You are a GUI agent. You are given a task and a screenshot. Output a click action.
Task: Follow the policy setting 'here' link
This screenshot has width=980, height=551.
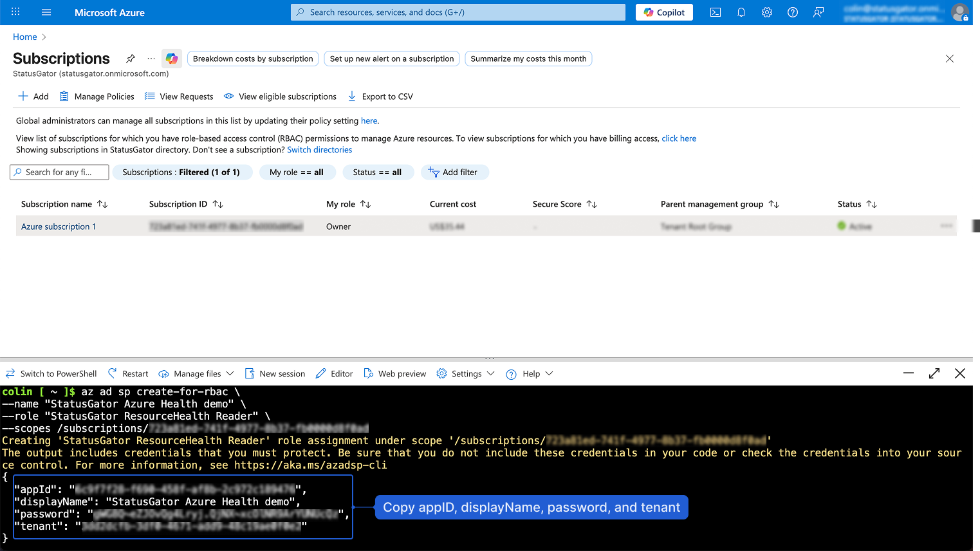click(x=369, y=120)
